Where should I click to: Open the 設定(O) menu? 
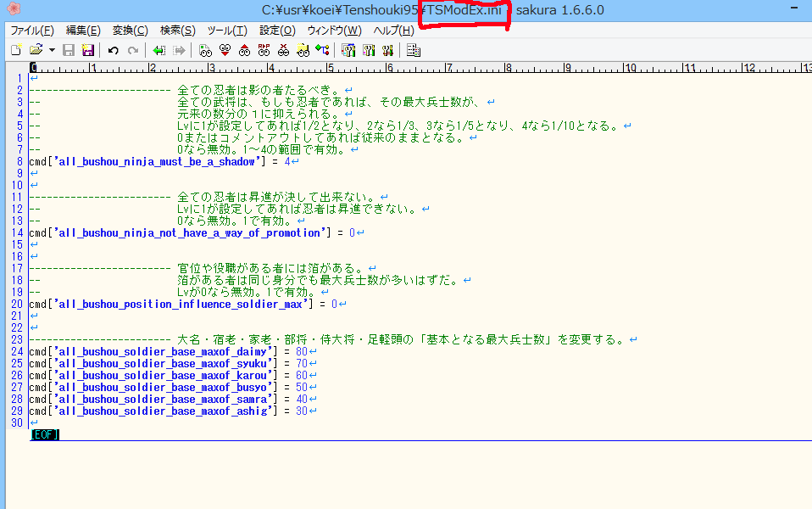pos(277,30)
